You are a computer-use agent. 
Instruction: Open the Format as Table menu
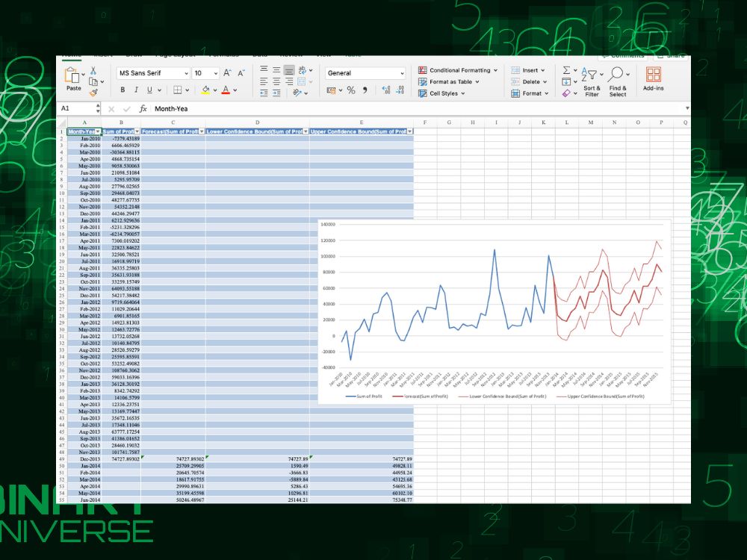[449, 81]
